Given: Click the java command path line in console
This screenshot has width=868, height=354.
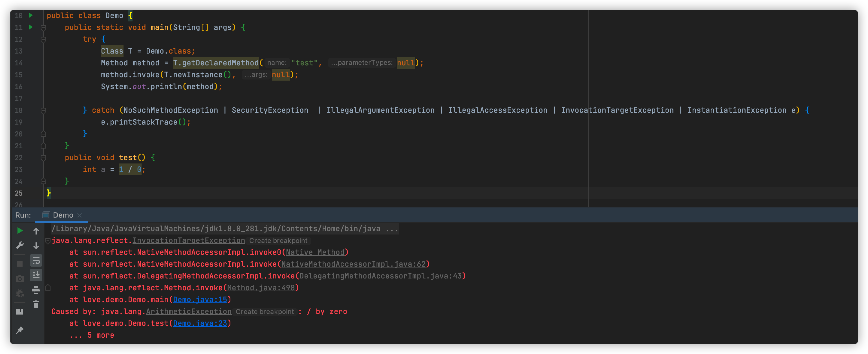Looking at the screenshot, I should tap(225, 229).
